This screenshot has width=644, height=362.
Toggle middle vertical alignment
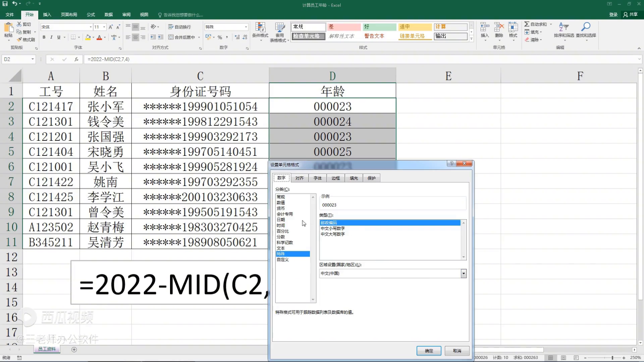135,27
